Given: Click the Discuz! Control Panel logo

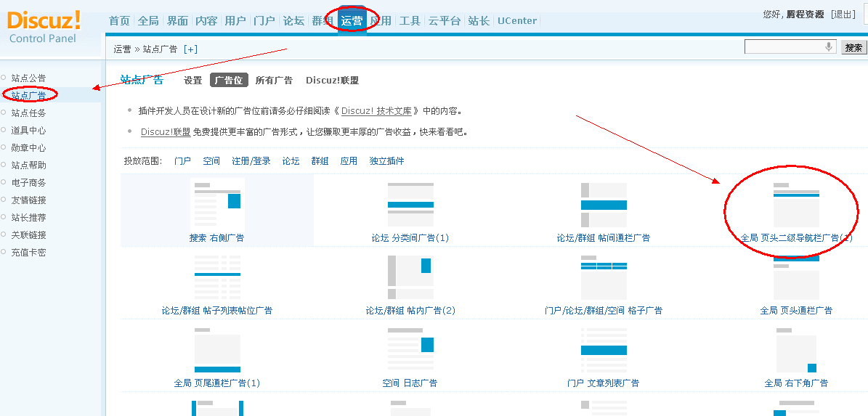Looking at the screenshot, I should pos(44,27).
